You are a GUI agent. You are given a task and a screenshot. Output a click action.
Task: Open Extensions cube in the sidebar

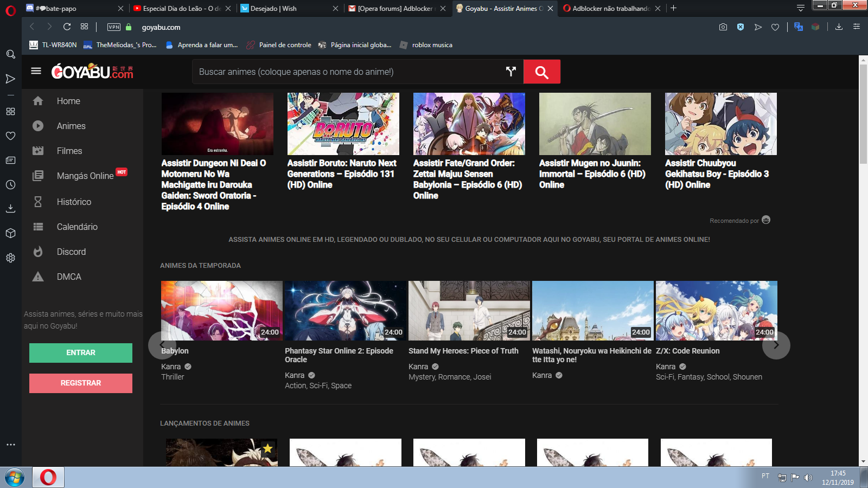(x=10, y=233)
